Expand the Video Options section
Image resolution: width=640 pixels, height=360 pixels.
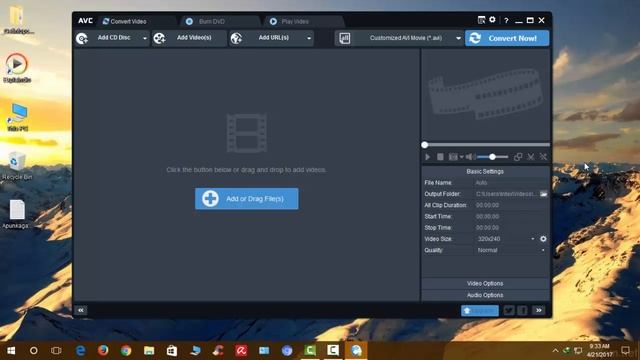[485, 283]
